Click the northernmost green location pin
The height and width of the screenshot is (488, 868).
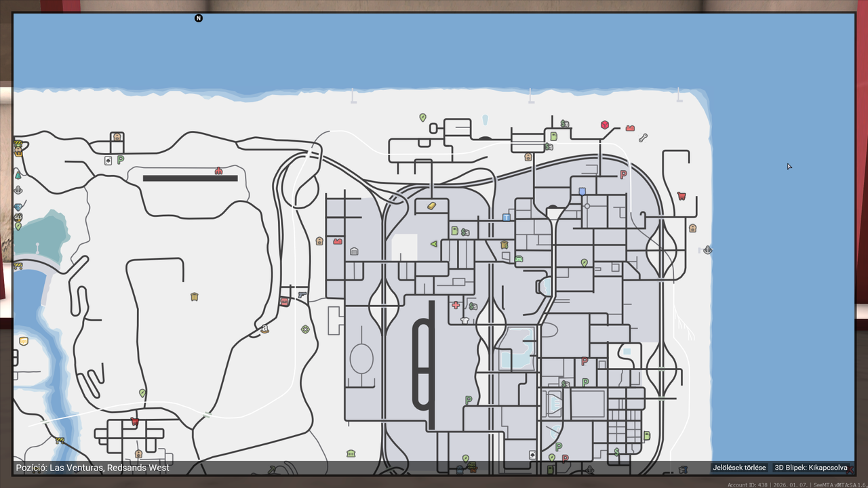[x=422, y=118]
